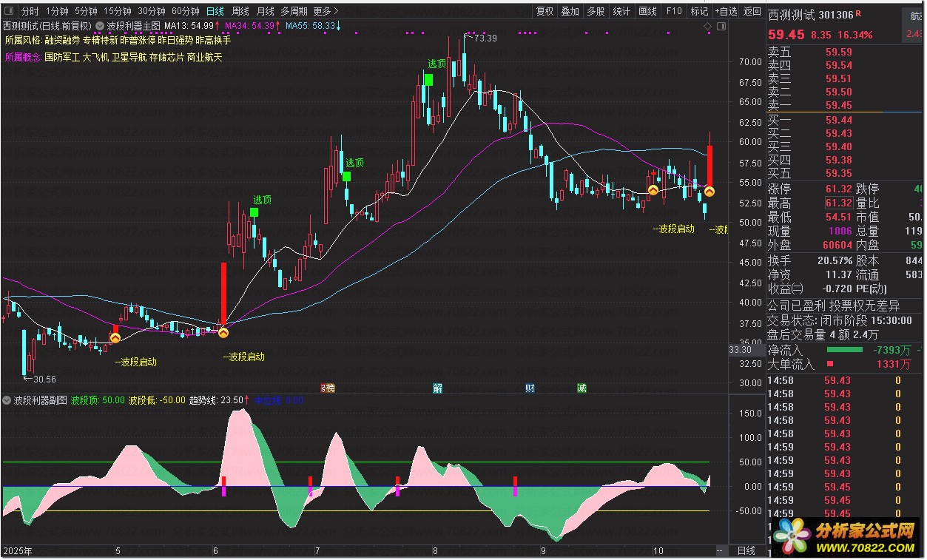Screen dimensions: 927x560
Task: Click the 画线 drawing tools button
Action: 647,11
